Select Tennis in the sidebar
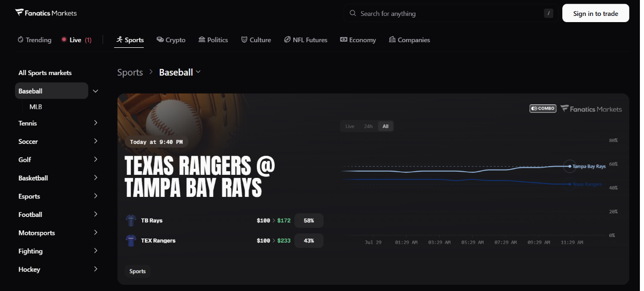This screenshot has width=644, height=291. 28,123
